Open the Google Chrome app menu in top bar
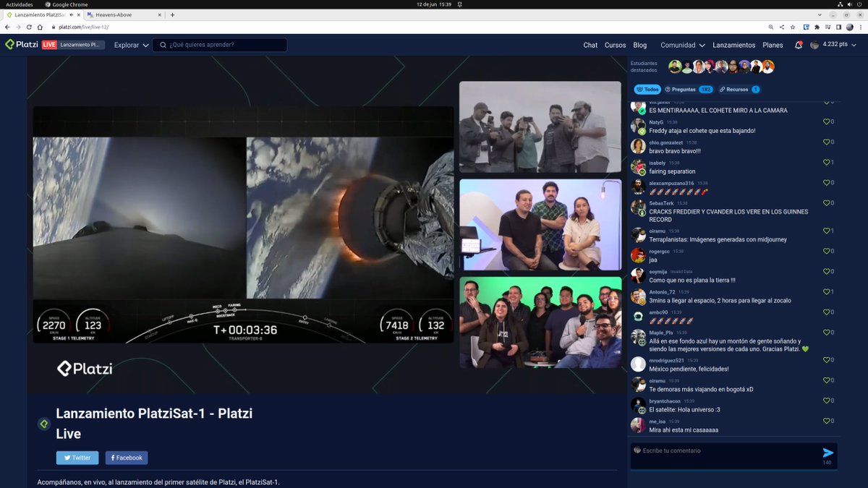The image size is (868, 488). click(67, 4)
